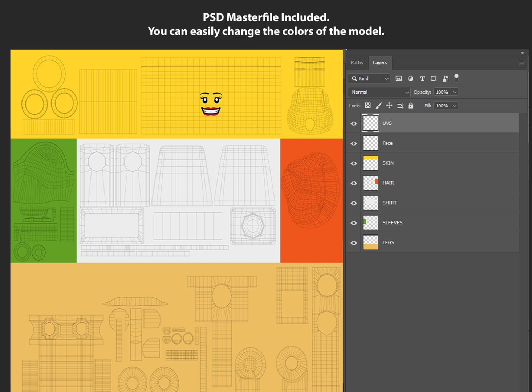Select the UVS layer thumbnail
The image size is (532, 392).
pos(370,123)
